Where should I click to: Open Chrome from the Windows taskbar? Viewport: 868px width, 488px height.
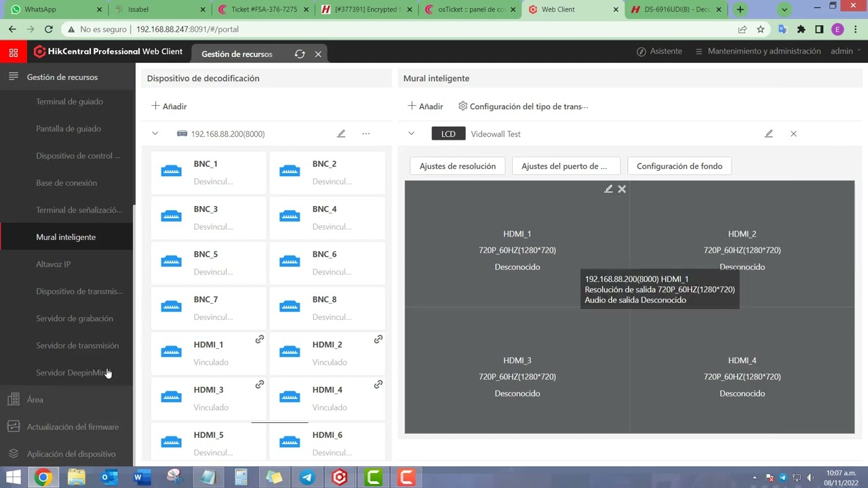43,478
